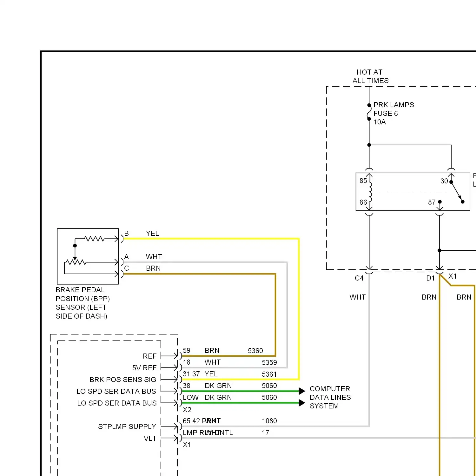The height and width of the screenshot is (476, 476).
Task: Select the C4 connector label
Action: [359, 278]
